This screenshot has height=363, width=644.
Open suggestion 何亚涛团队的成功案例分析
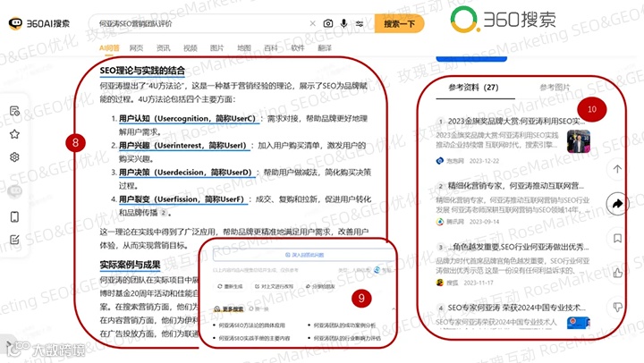click(344, 325)
